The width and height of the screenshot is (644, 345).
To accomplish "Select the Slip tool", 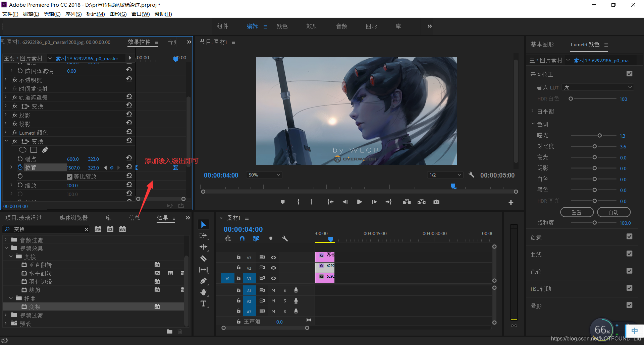I will [203, 270].
